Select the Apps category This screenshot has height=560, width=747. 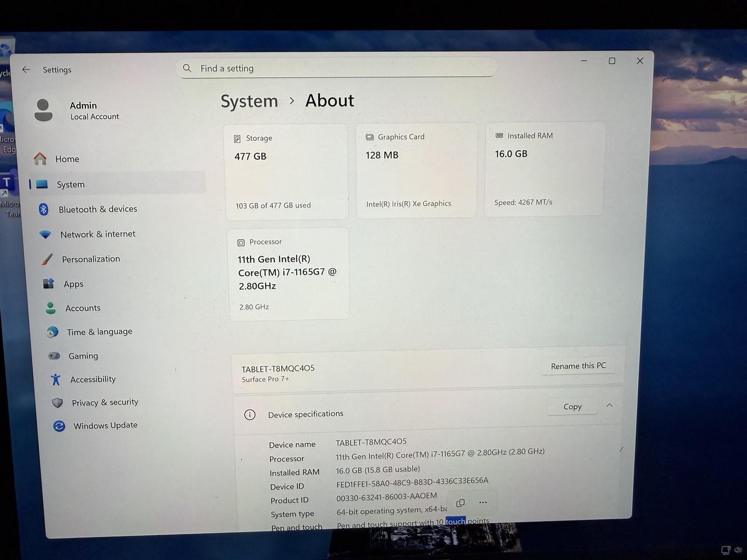(x=73, y=284)
